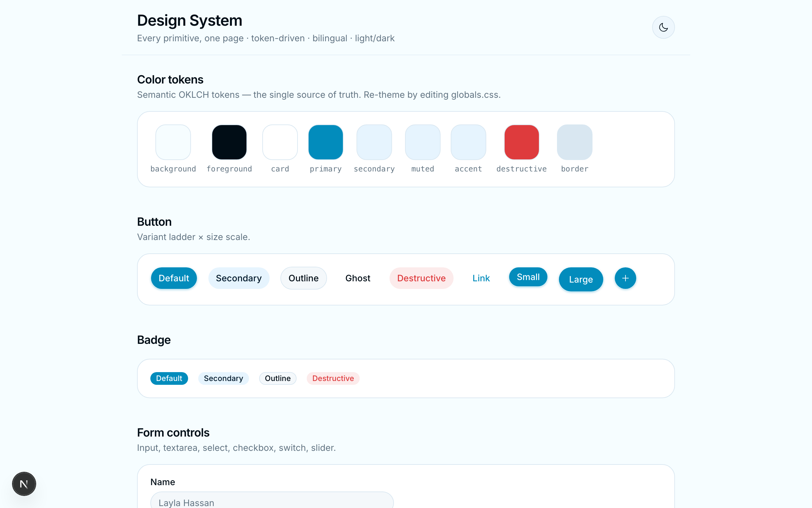Select the background color swatch
This screenshot has width=812, height=508.
pyautogui.click(x=173, y=142)
